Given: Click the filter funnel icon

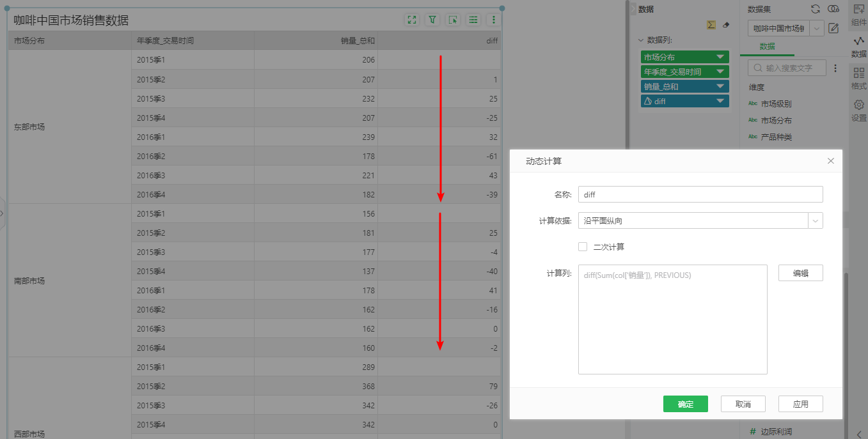Looking at the screenshot, I should coord(432,20).
